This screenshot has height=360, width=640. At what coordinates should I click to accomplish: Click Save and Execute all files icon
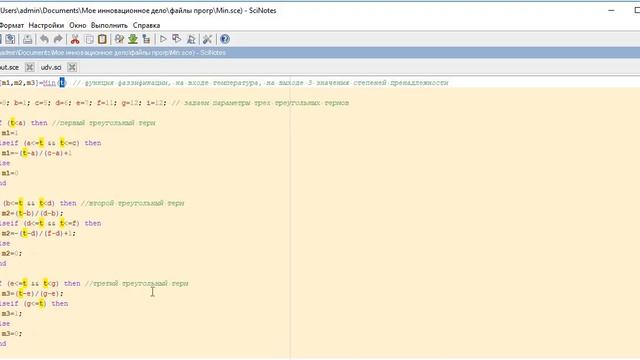point(191,39)
